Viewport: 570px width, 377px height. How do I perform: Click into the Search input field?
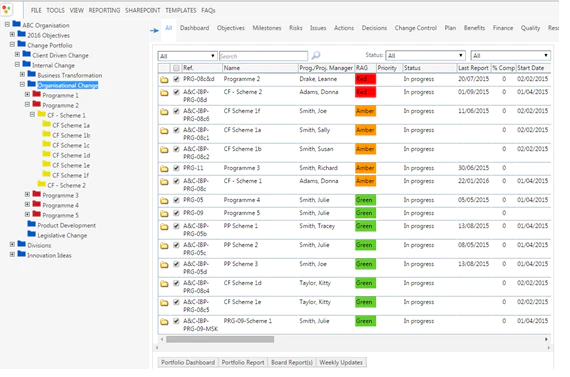tap(264, 56)
